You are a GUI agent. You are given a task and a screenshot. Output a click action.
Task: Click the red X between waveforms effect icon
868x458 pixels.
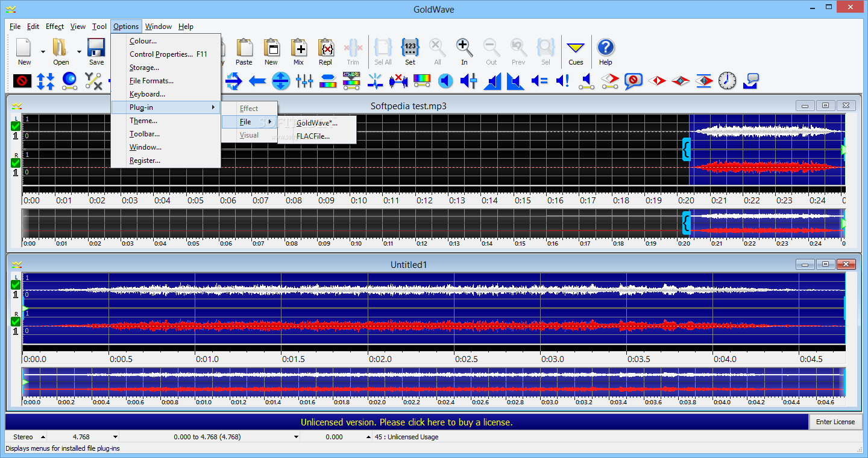(398, 80)
